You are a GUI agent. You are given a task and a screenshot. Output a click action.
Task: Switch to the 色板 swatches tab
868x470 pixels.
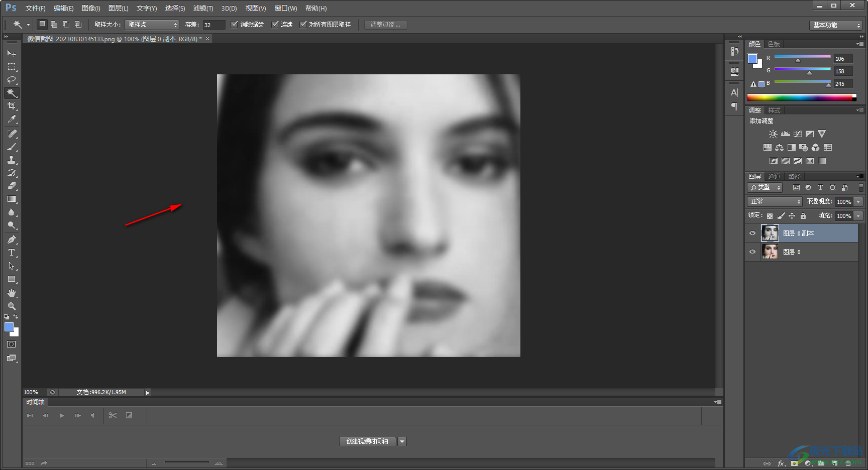[774, 44]
